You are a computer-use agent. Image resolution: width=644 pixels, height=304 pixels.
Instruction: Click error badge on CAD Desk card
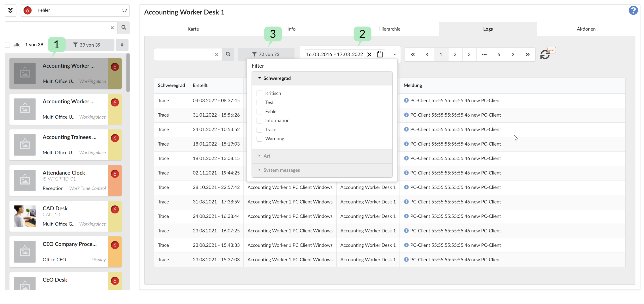click(115, 209)
